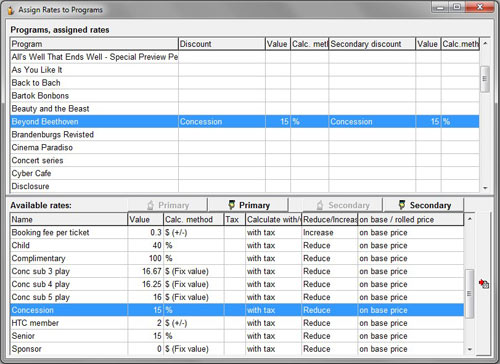Select the 'Complimentary' rate
The image size is (500, 364).
[x=237, y=258]
